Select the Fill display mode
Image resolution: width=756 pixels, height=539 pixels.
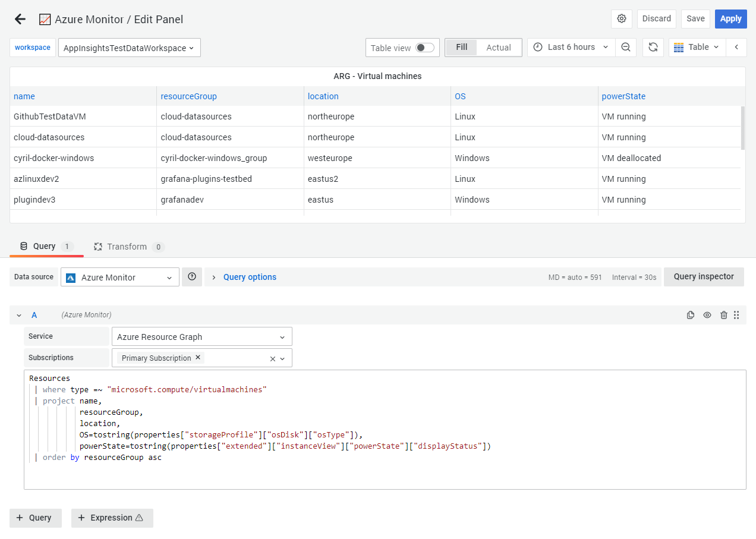pos(462,47)
